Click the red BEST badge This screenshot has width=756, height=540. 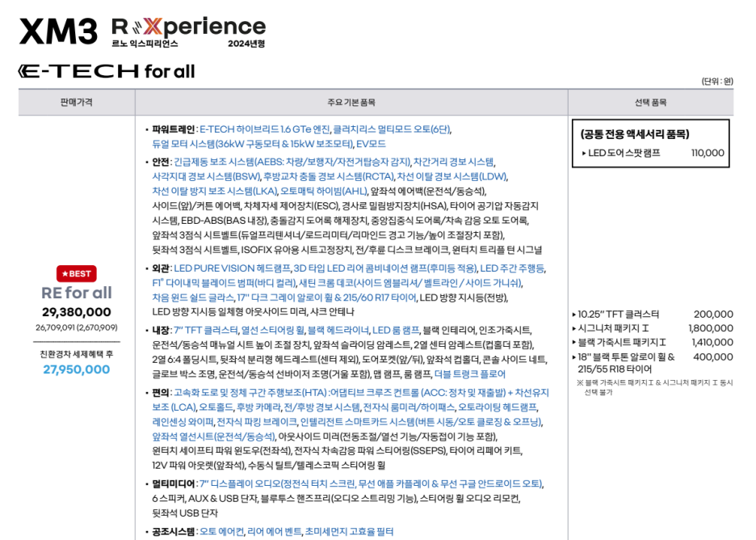tap(76, 273)
